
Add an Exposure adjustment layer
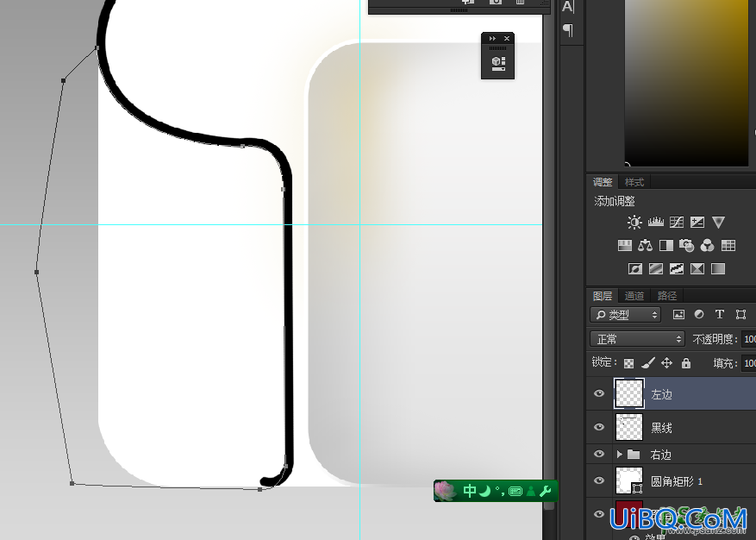click(x=697, y=222)
